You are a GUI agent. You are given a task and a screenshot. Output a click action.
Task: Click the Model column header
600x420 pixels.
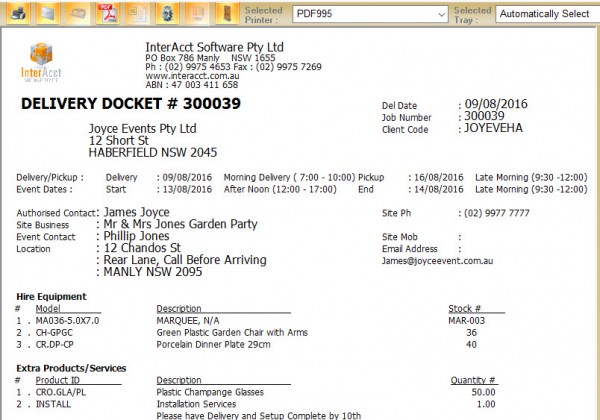[48, 308]
